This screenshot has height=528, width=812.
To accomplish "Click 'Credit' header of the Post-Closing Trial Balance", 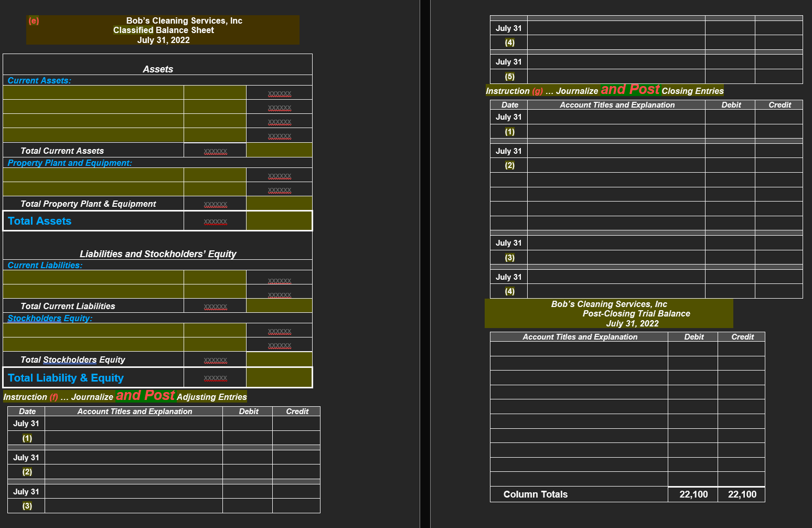I will [x=743, y=337].
